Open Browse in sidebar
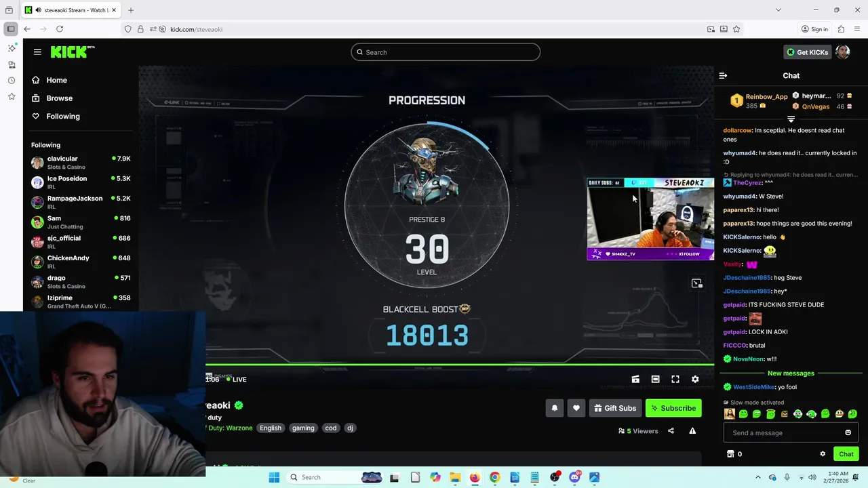868x488 pixels. (x=59, y=98)
